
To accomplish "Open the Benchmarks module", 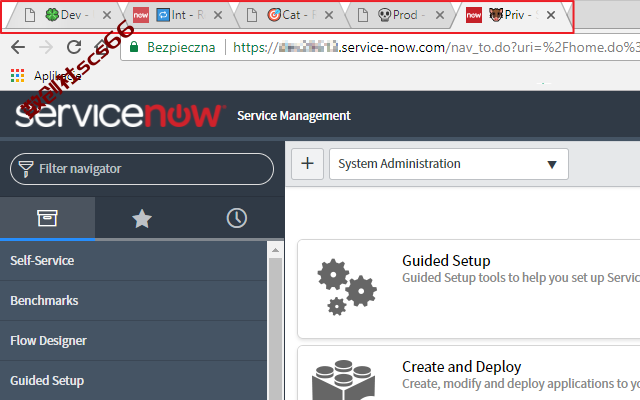I will (x=133, y=301).
